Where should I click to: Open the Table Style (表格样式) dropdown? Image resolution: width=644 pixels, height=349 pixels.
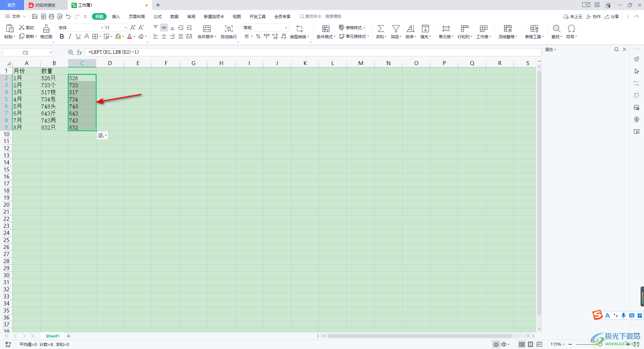click(x=352, y=28)
